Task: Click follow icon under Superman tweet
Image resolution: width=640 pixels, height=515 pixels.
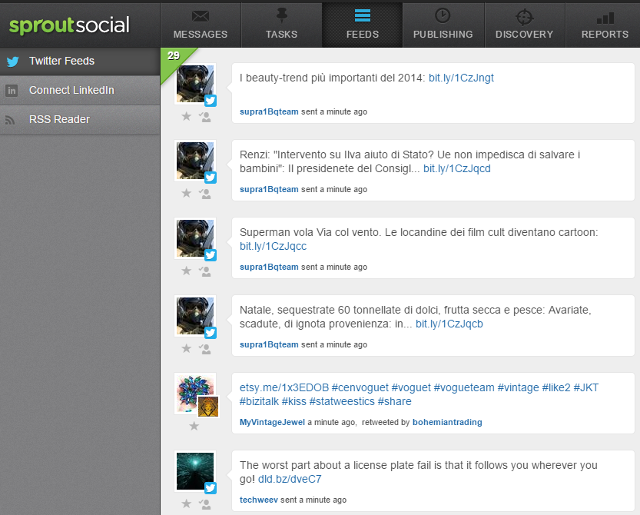Action: pos(205,271)
